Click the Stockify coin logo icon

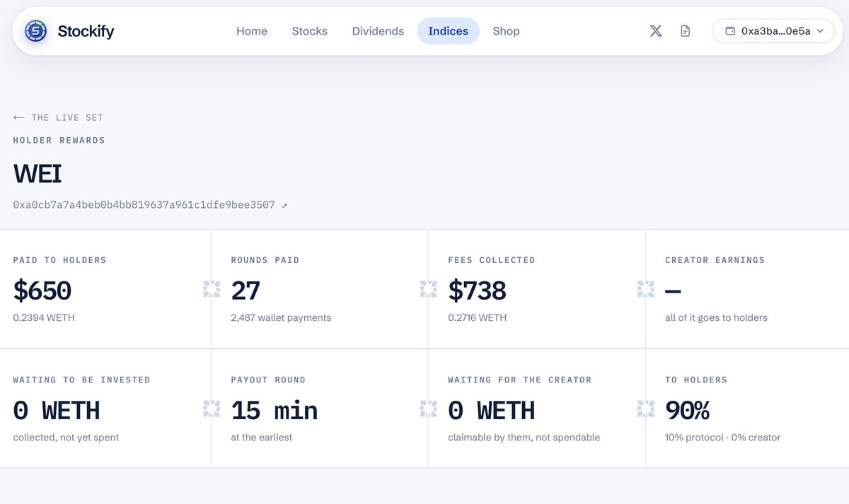36,31
